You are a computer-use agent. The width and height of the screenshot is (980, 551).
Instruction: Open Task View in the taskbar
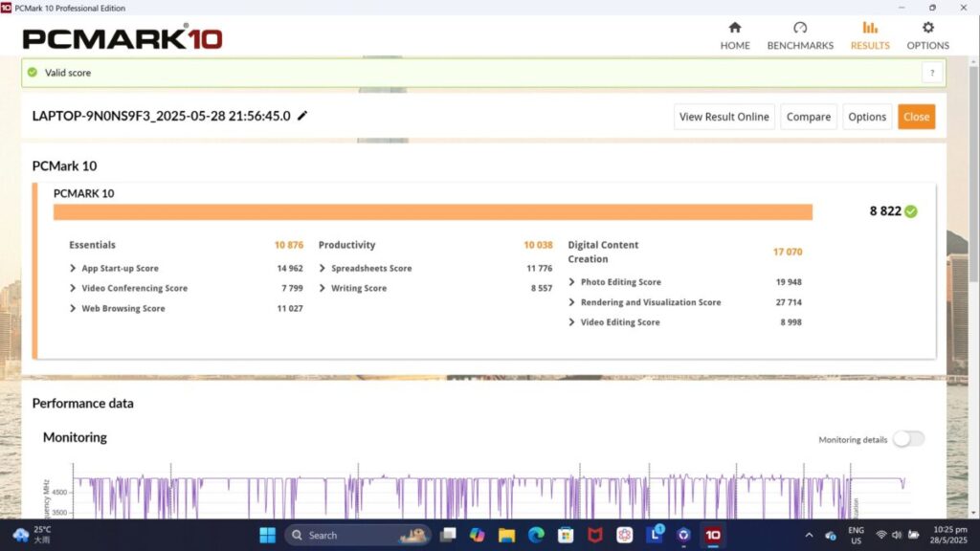coord(448,535)
